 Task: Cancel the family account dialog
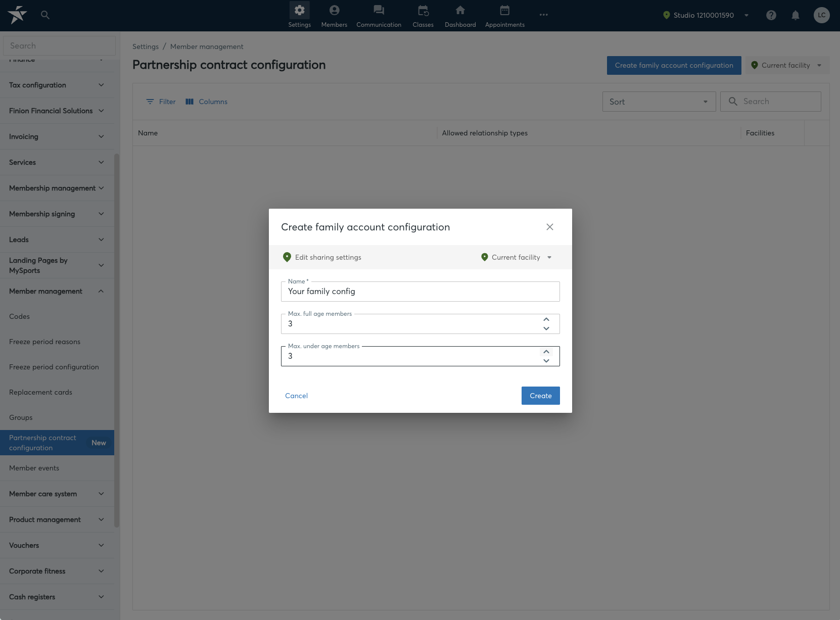296,396
